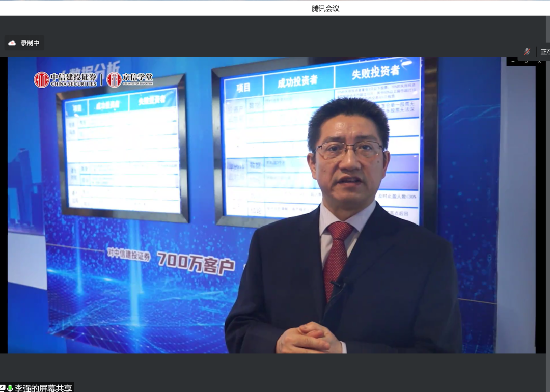Click the 中信建投证券 brand text

[x=73, y=77]
